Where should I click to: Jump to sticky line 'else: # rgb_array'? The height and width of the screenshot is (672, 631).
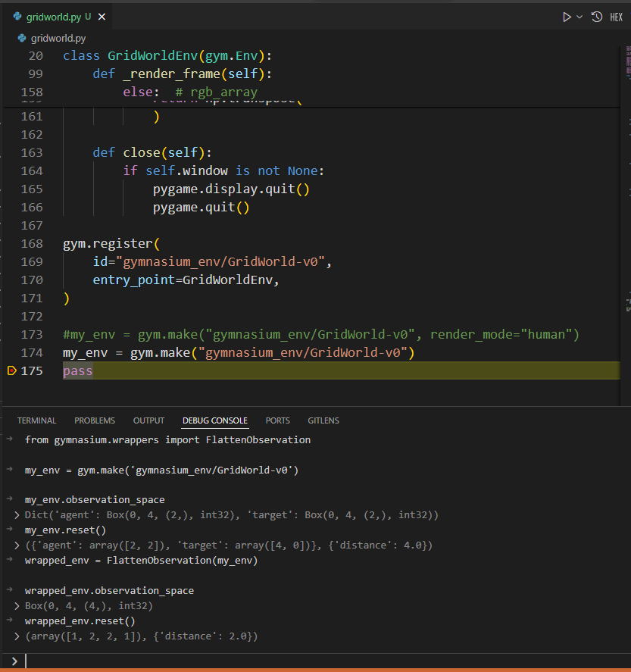(x=190, y=92)
